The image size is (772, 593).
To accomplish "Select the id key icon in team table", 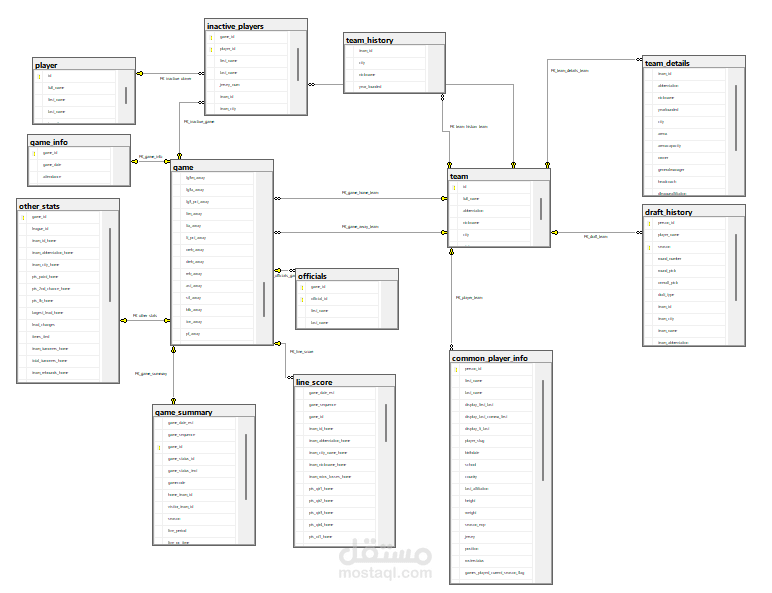I will (454, 188).
